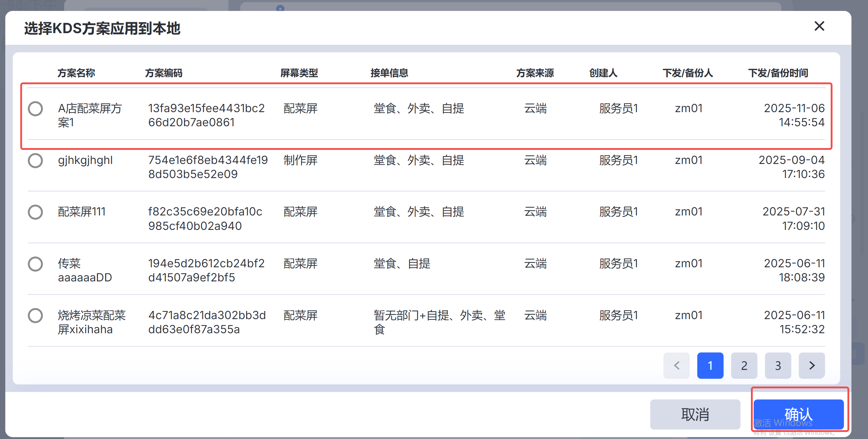Click the 堂食、自提 order info cell
The width and height of the screenshot is (868, 439).
tap(402, 264)
